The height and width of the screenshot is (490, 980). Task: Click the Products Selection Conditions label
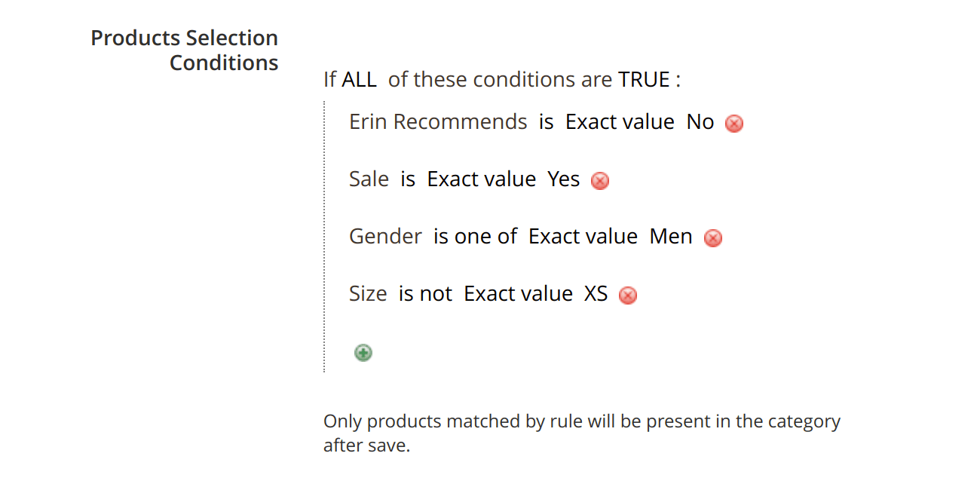click(185, 51)
